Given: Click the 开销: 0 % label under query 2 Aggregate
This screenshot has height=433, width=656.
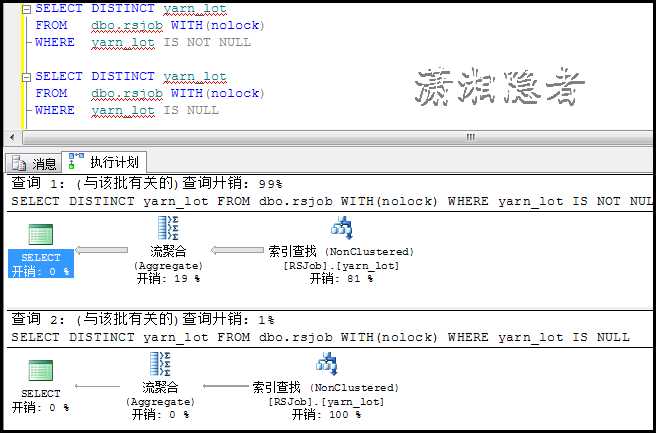Looking at the screenshot, I should (x=160, y=415).
